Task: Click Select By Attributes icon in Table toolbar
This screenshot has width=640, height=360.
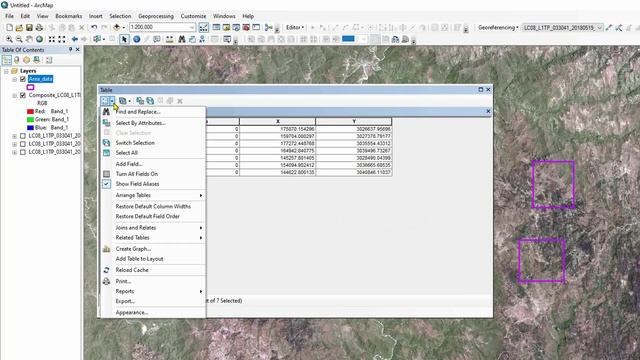Action: (140, 101)
